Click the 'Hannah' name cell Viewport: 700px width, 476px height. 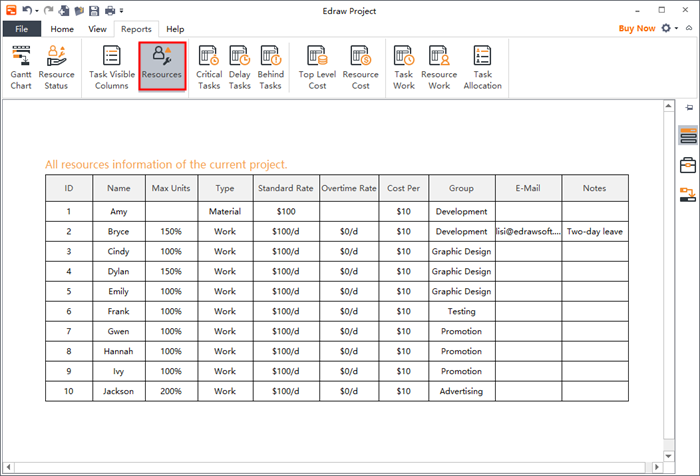tap(119, 351)
